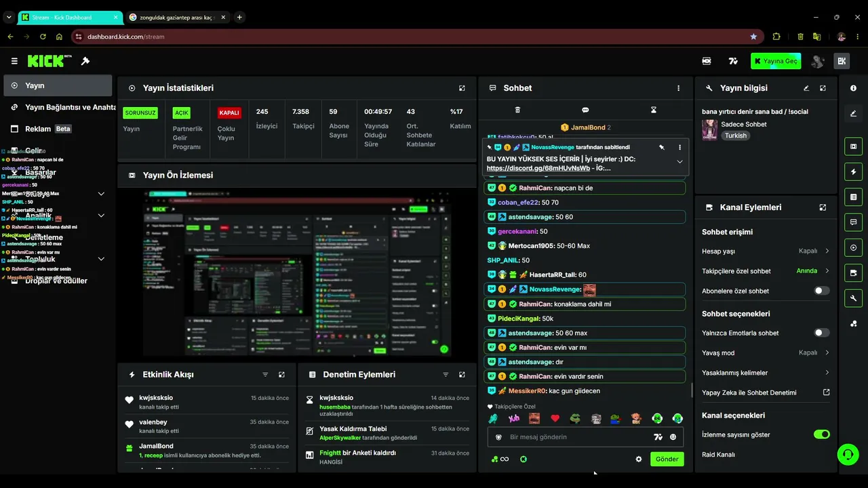The width and height of the screenshot is (868, 488).
Task: Open the support headset chat bubble
Action: click(848, 454)
